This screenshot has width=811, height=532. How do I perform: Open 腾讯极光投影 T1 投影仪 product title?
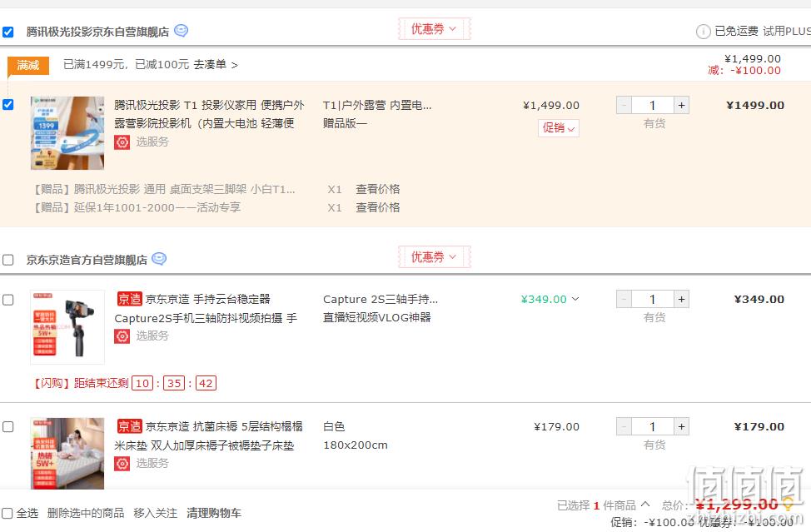pyautogui.click(x=209, y=114)
